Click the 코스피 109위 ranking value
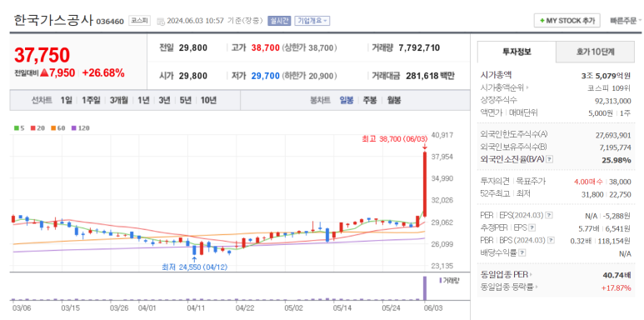The height and width of the screenshot is (320, 644). pos(609,87)
